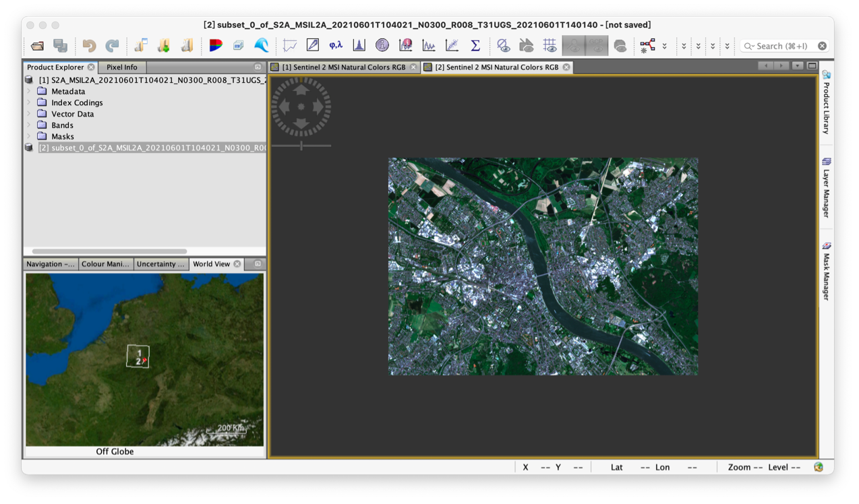Toggle the pins overlay button
The width and height of the screenshot is (859, 504).
(x=574, y=46)
